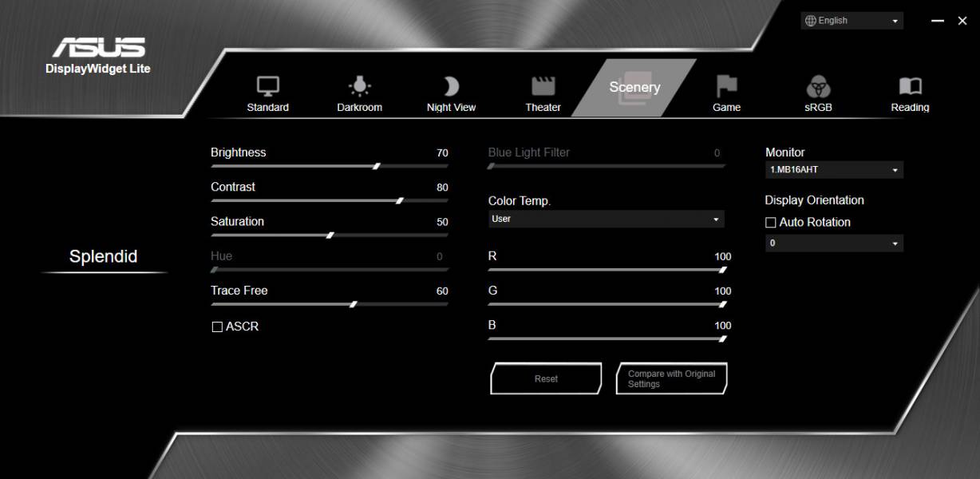Screen dimensions: 980x479
Task: Click the DisplayWidget Lite title text
Action: click(98, 69)
